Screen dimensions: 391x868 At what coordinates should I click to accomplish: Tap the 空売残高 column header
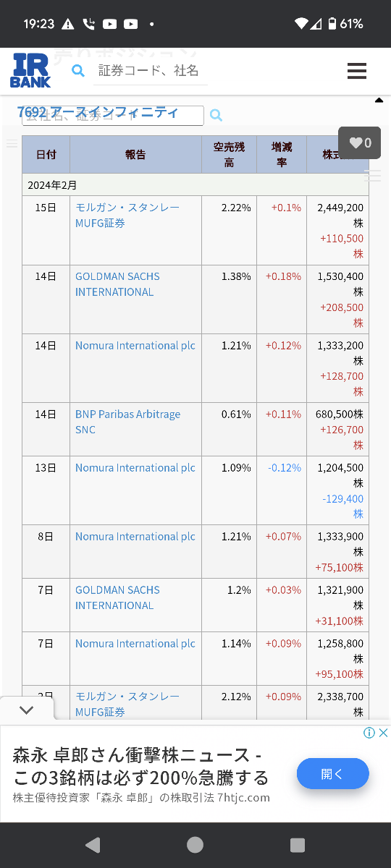pos(229,155)
